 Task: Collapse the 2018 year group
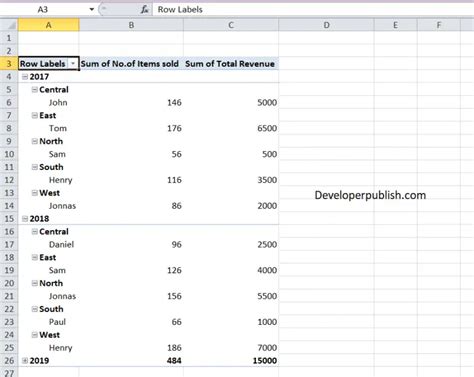25,219
